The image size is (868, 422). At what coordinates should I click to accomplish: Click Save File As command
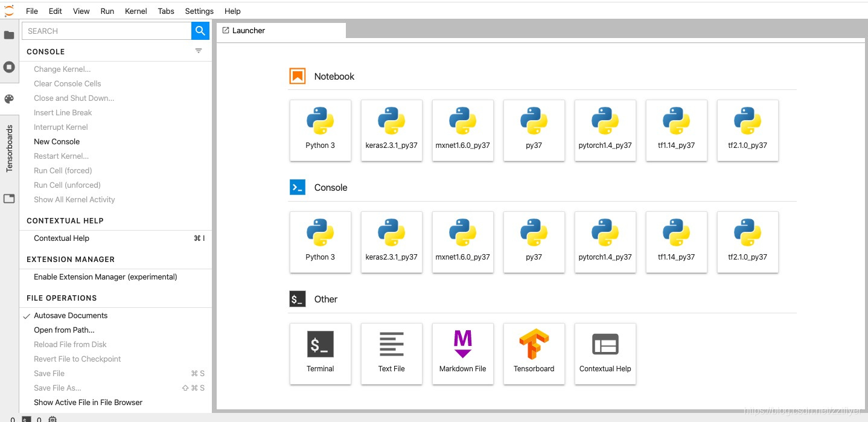tap(116, 388)
